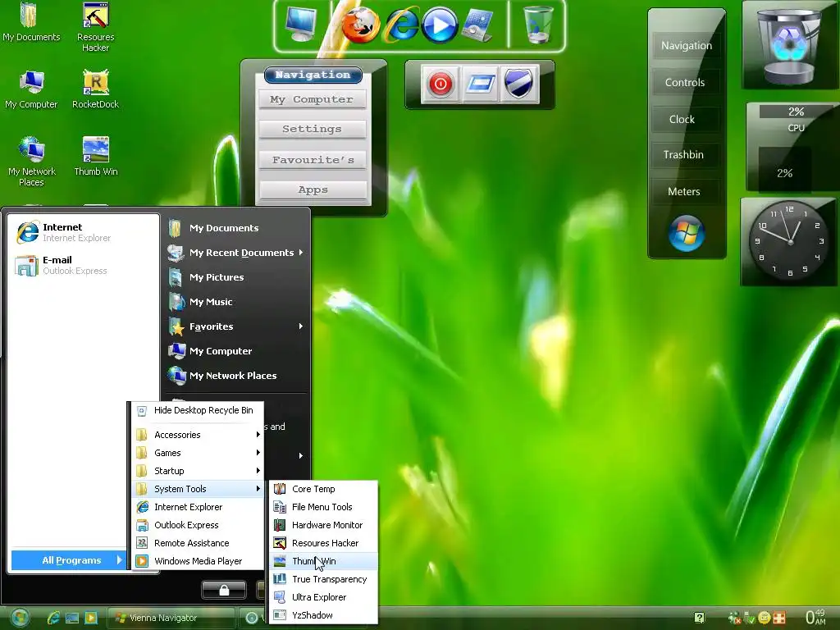
Task: Click Navigation in right sidebar panel
Action: point(687,46)
